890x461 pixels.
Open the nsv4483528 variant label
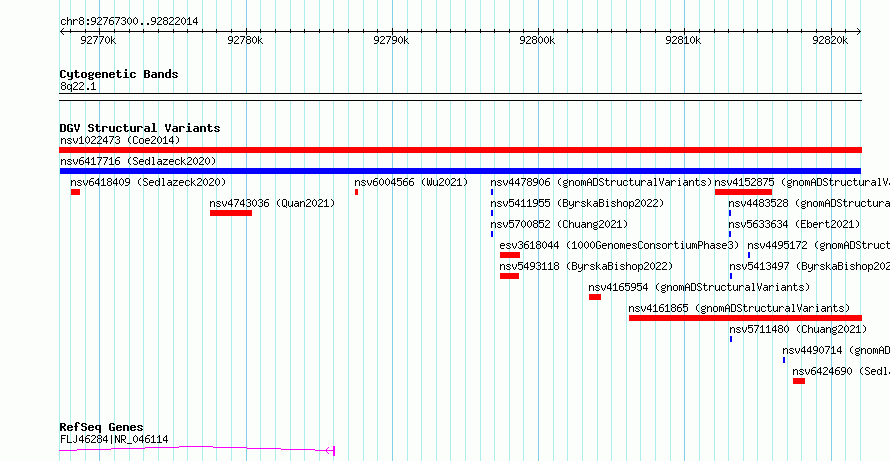809,203
